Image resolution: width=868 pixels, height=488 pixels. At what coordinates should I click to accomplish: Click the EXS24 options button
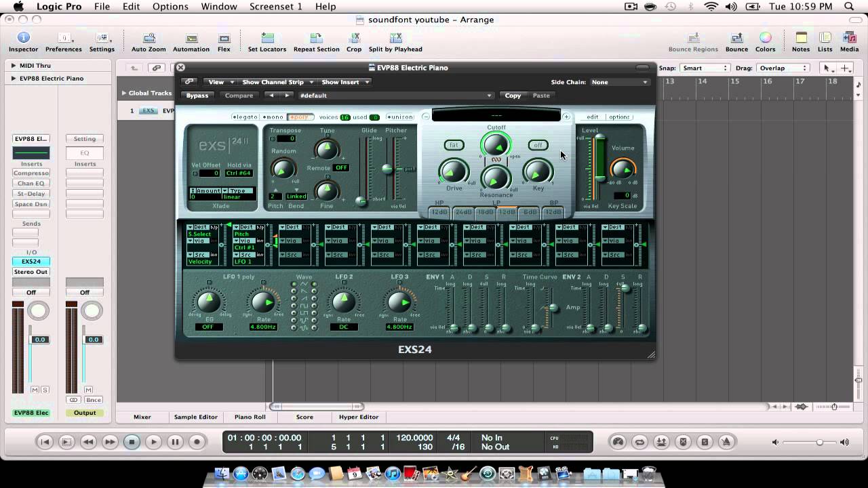click(x=619, y=117)
